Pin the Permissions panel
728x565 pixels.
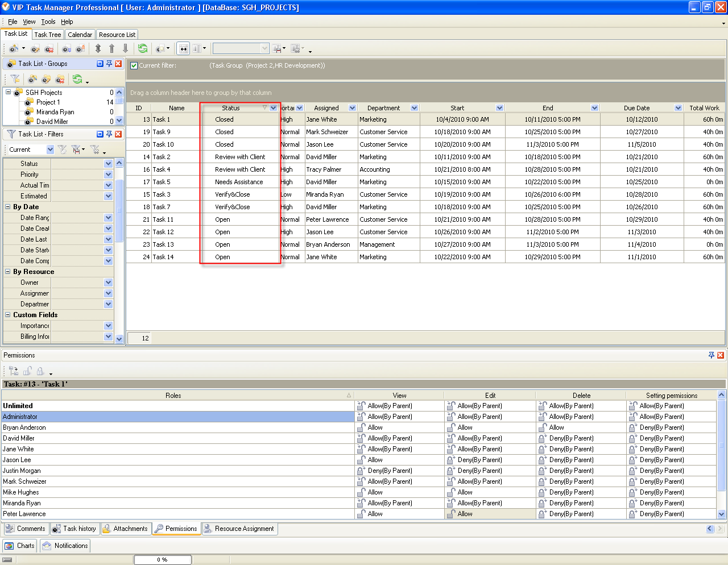tap(711, 355)
